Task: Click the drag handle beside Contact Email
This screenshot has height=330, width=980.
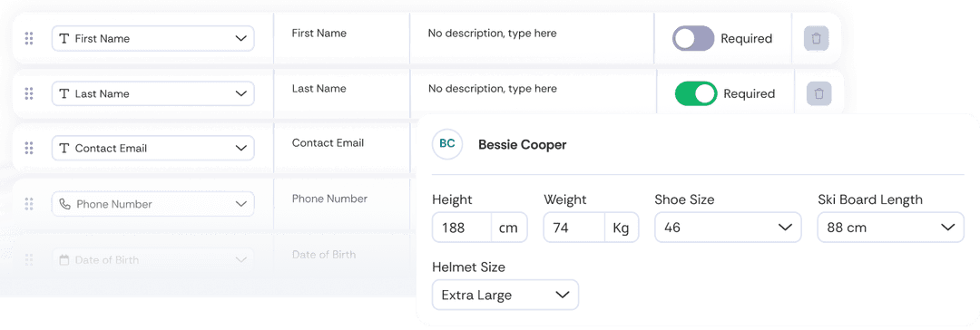Action: click(29, 148)
